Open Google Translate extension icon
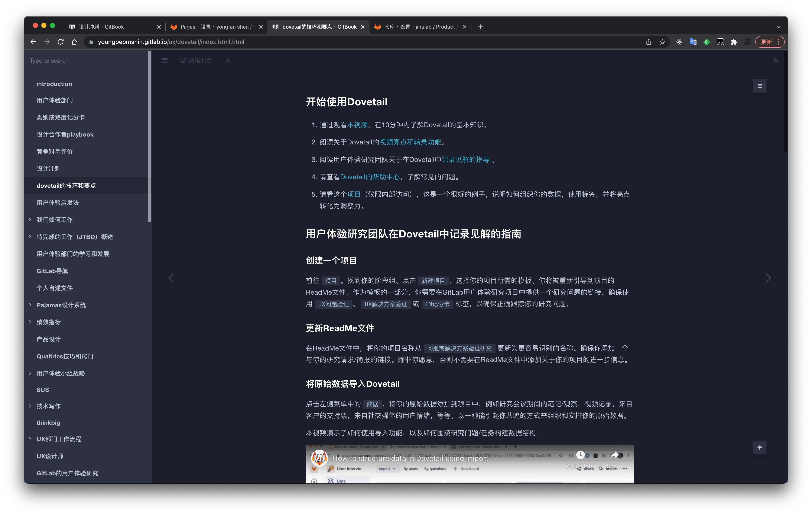Image resolution: width=812 pixels, height=515 pixels. pyautogui.click(x=693, y=42)
